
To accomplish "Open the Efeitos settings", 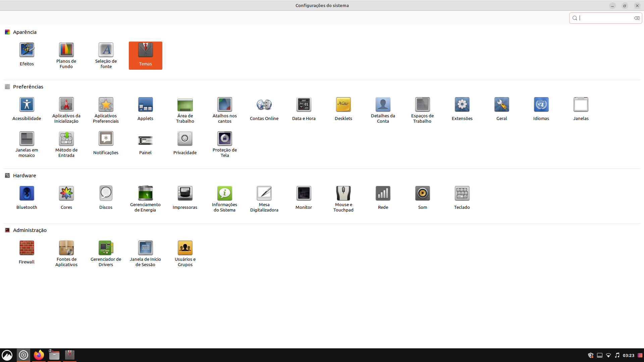I will pyautogui.click(x=26, y=54).
